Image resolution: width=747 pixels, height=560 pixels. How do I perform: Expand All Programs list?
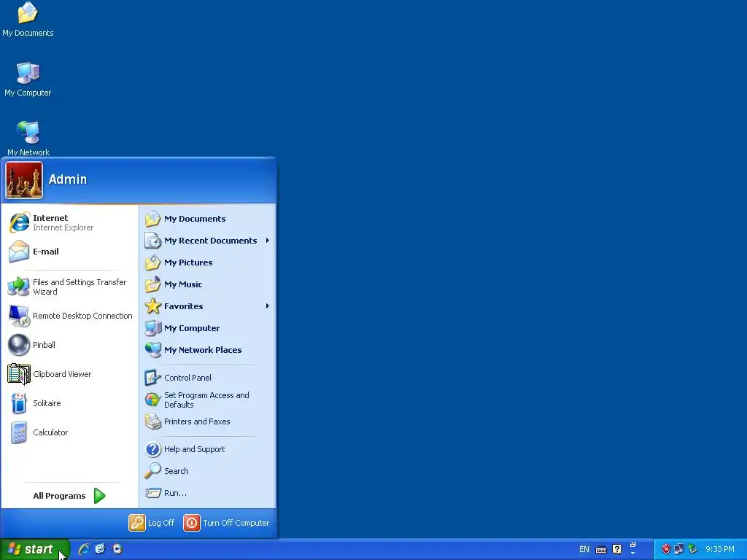(69, 496)
